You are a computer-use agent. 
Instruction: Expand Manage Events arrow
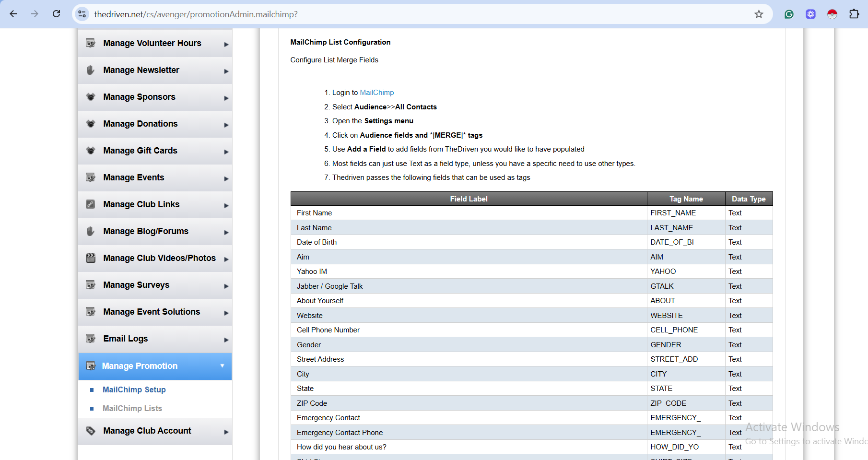point(226,179)
